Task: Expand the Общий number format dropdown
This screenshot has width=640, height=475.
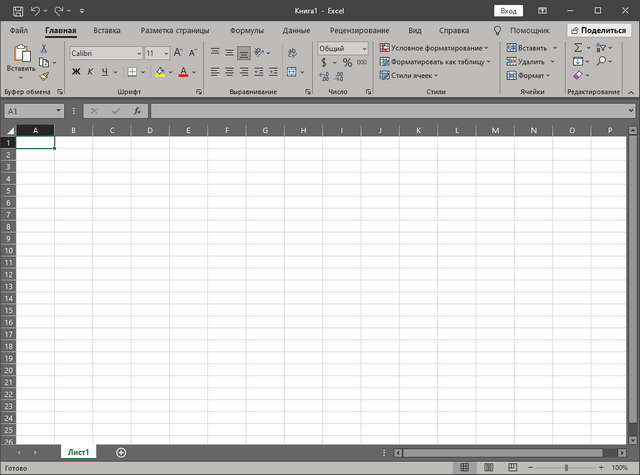Action: [363, 48]
